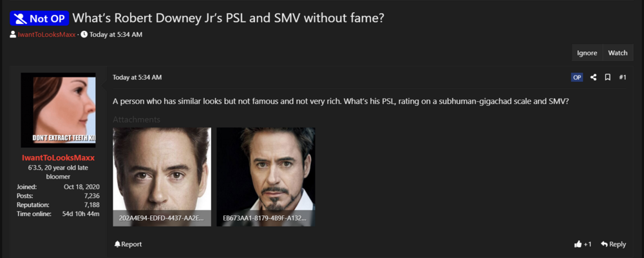This screenshot has width=644, height=258.
Task: Click the Today at 5:34 AM post timestamp
Action: tap(137, 77)
